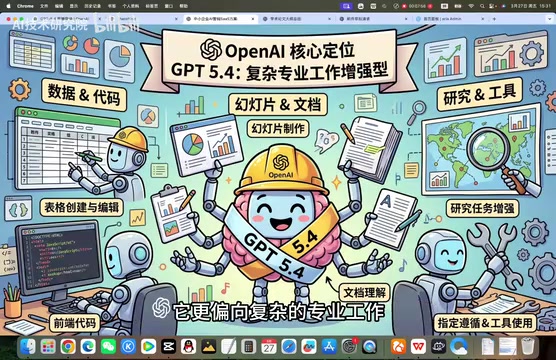Click the red recording timer in menu bar
The height and width of the screenshot is (360, 556).
418,6
